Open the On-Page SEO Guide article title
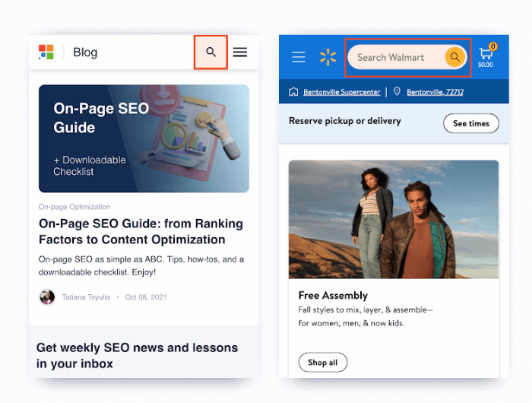This screenshot has height=403, width=532. [141, 232]
